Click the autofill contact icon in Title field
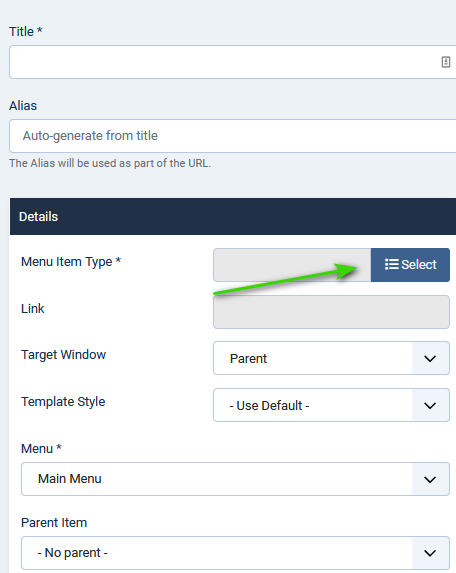Image resolution: width=456 pixels, height=573 pixels. [x=445, y=62]
